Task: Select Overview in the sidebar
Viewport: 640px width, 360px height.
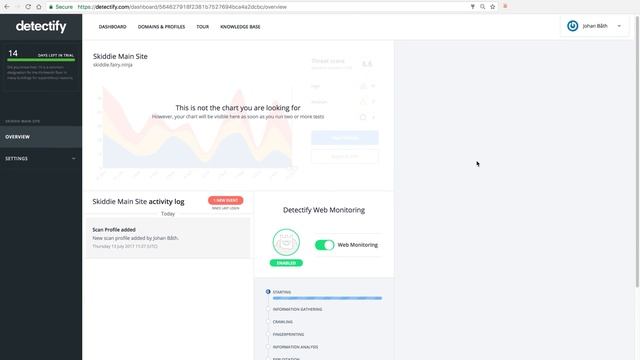Action: pos(41,137)
